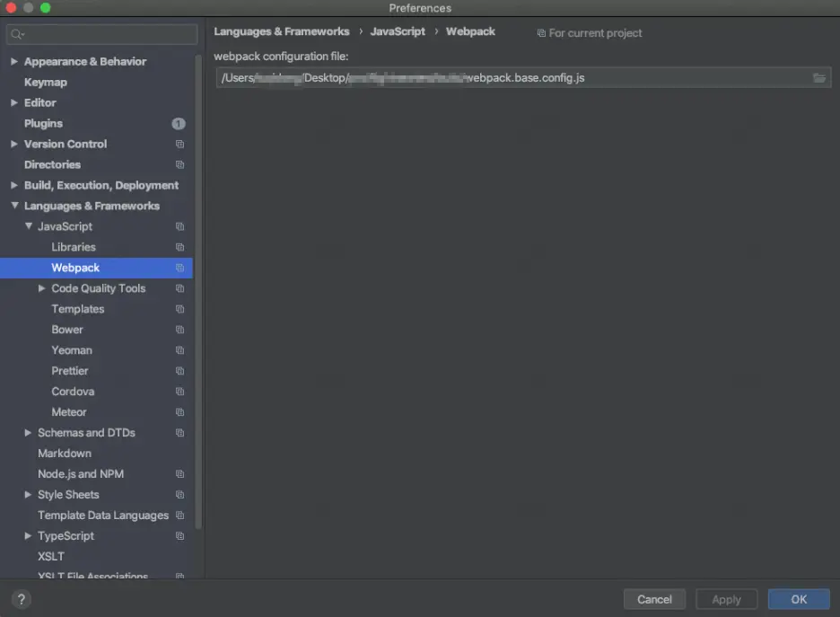Expand the Editor section arrow
Screen dimensions: 840x617
pos(14,103)
